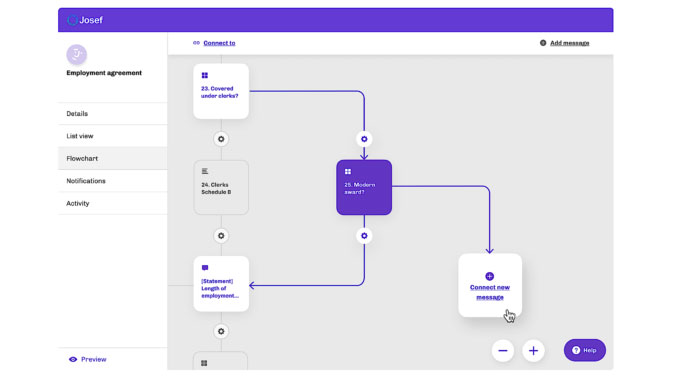Open settings gear below Covered under clerks node

click(221, 139)
